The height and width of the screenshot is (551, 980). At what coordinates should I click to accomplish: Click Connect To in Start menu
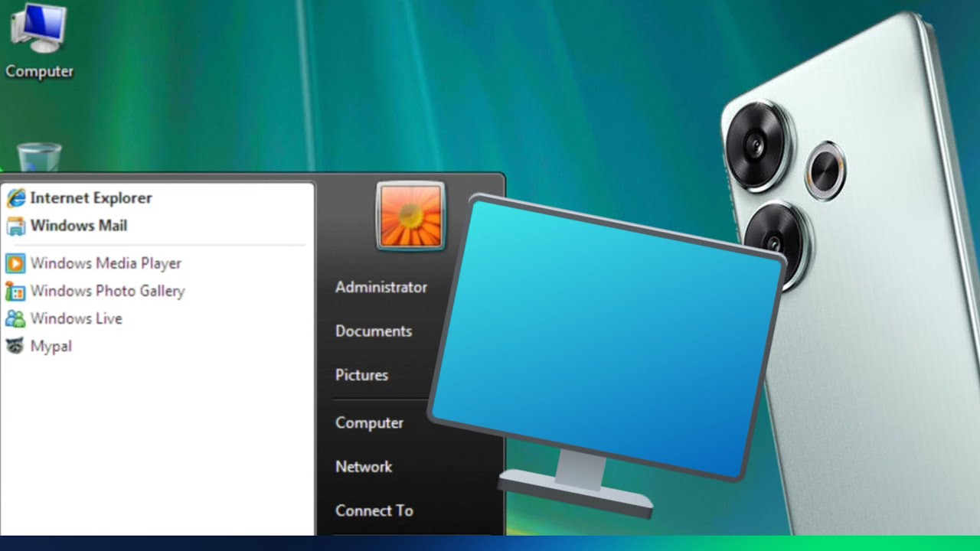tap(374, 510)
